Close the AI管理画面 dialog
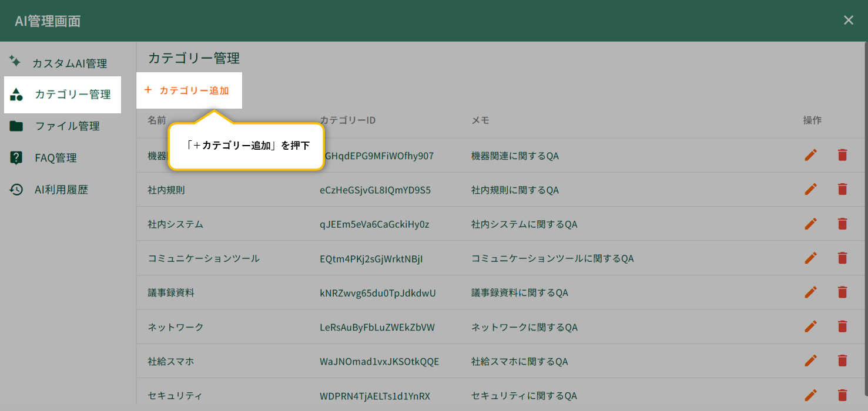The height and width of the screenshot is (411, 868). (848, 21)
